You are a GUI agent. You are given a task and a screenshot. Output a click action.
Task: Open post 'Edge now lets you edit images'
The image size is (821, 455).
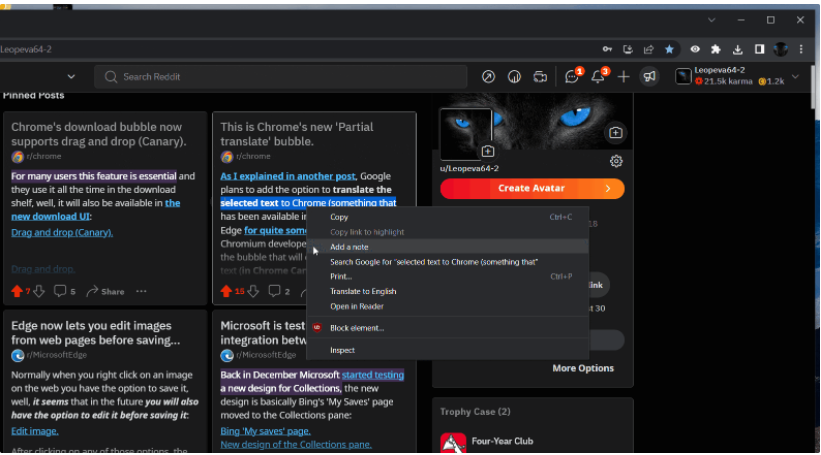click(95, 332)
